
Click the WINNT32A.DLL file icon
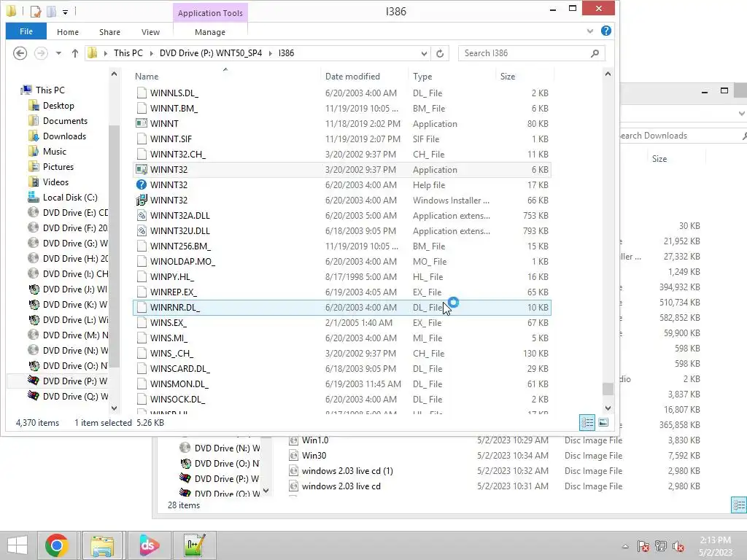click(x=142, y=215)
